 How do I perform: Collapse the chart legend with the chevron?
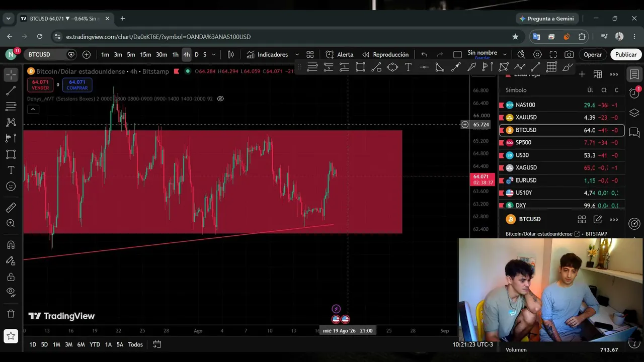tap(33, 109)
